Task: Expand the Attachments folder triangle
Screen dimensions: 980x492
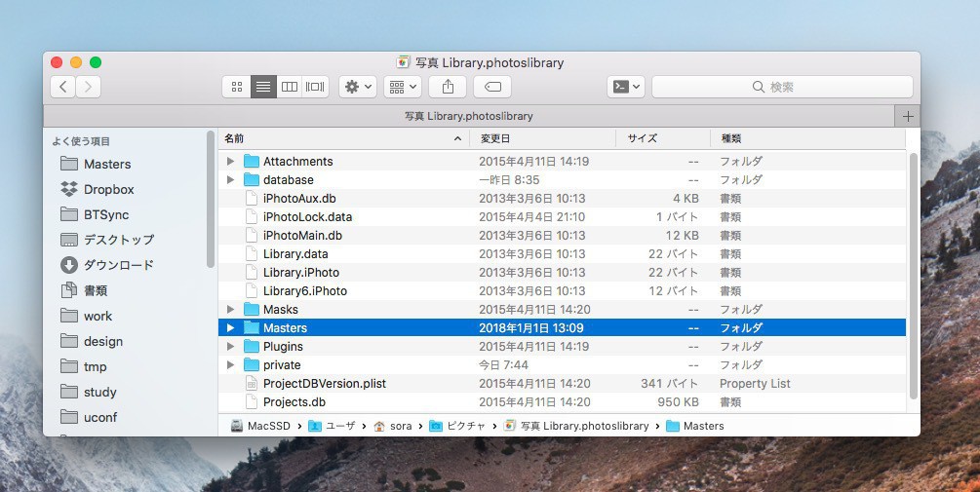Action: [231, 161]
